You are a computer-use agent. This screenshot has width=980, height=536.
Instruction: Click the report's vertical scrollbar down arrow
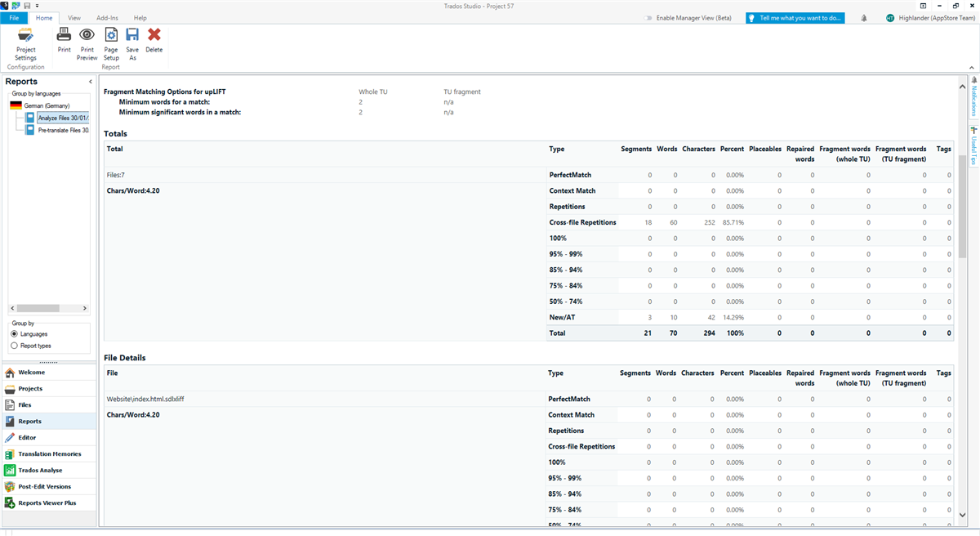[x=962, y=516]
